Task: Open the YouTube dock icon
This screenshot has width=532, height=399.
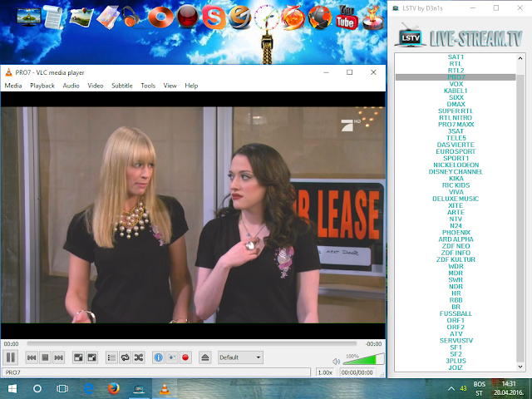Action: click(347, 17)
